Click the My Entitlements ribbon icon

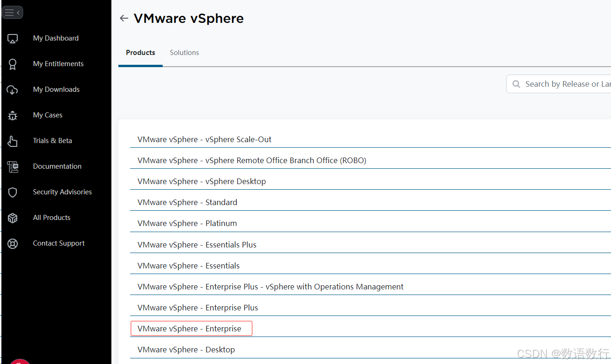(x=13, y=64)
